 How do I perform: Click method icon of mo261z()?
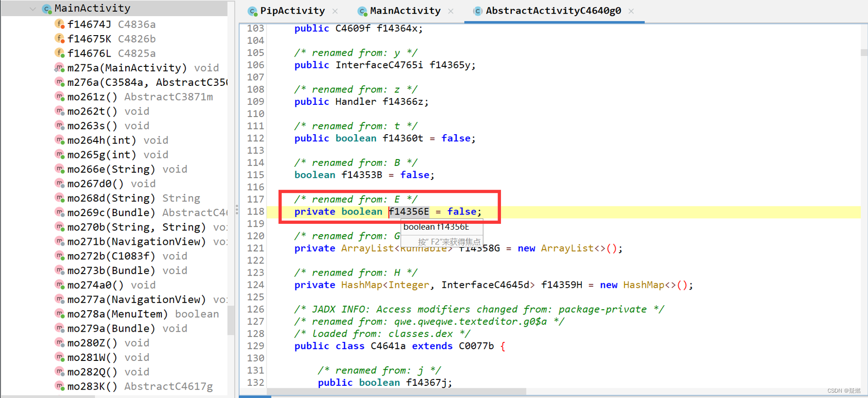tap(59, 97)
